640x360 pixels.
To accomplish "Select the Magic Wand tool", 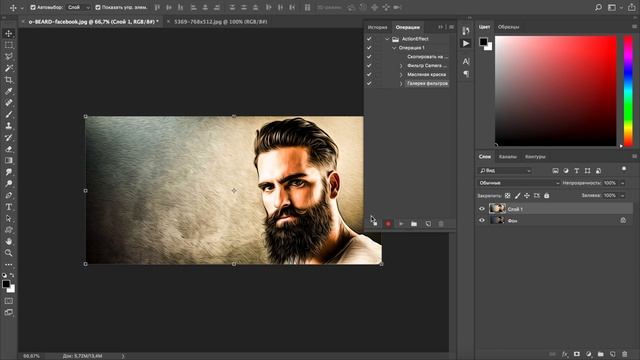I will [9, 68].
